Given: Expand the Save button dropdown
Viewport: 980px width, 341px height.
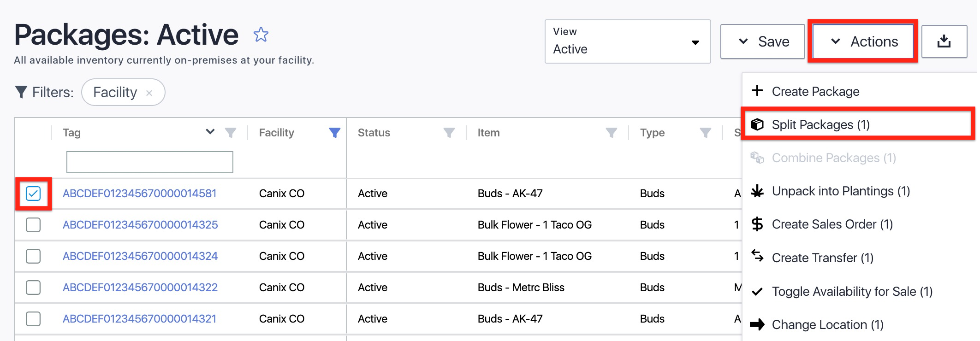Looking at the screenshot, I should point(763,41).
